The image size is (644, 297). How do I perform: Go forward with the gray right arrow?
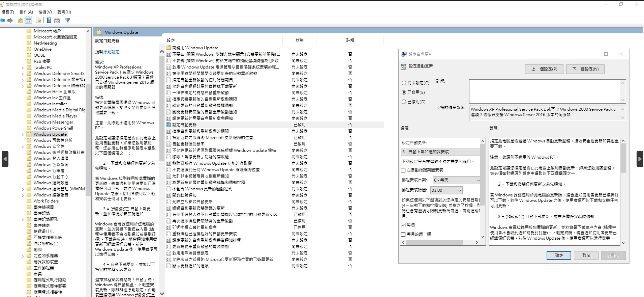pos(10,21)
